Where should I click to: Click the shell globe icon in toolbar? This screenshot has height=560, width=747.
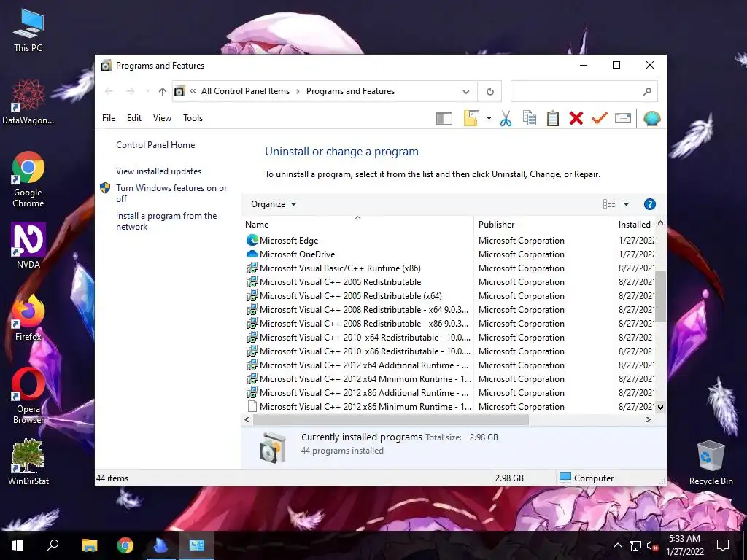651,118
